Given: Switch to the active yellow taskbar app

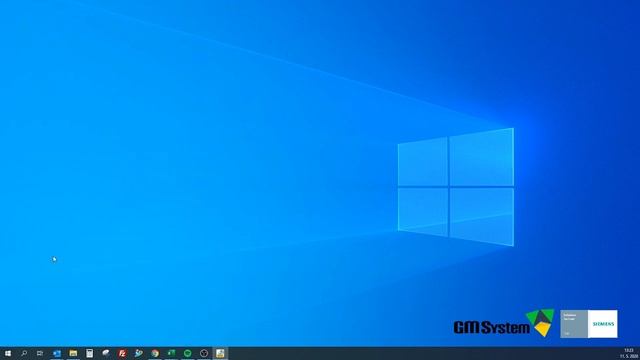Looking at the screenshot, I should (x=220, y=353).
